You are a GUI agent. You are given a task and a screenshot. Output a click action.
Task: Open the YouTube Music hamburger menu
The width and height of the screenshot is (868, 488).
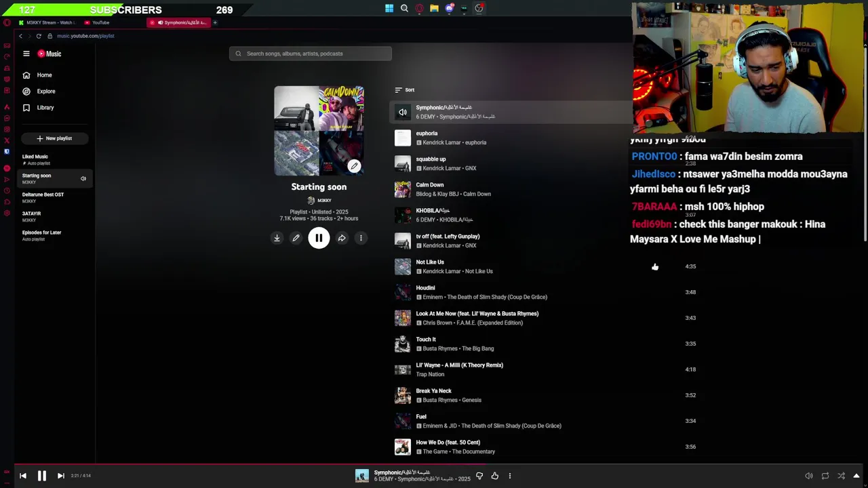[26, 54]
